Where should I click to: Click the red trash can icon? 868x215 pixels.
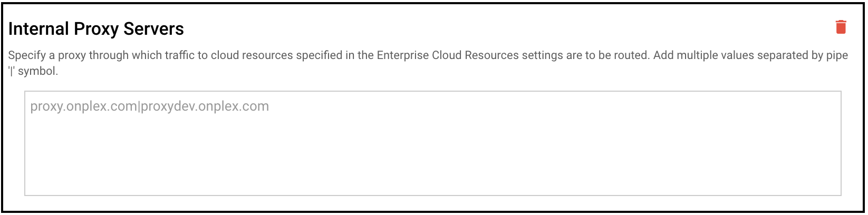coord(841,27)
